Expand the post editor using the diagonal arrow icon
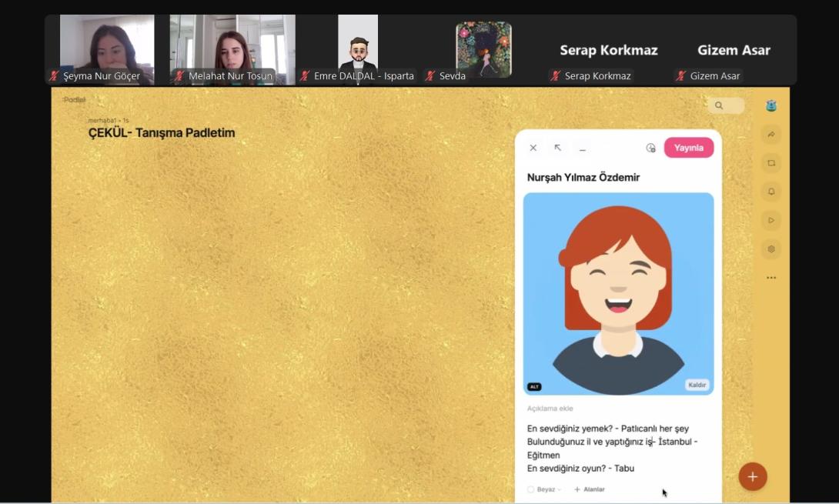Viewport: 839px width, 504px height. (558, 148)
